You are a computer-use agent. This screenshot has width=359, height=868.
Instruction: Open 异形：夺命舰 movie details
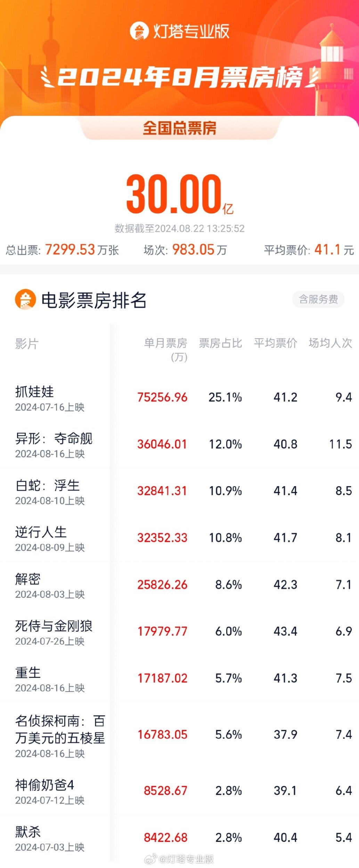[54, 439]
